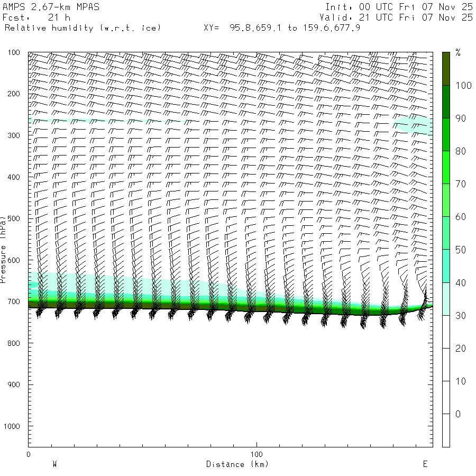Click the colorbar 40 value label

(x=461, y=282)
